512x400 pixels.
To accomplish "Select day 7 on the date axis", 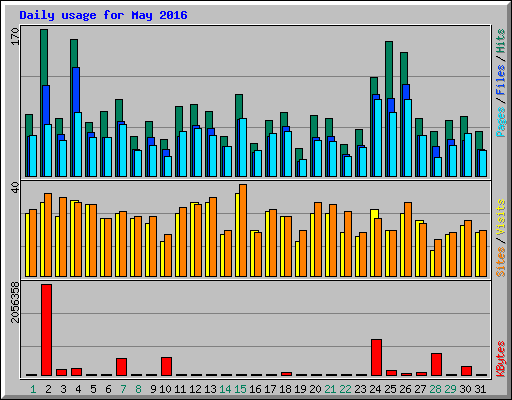I will coord(123,389).
